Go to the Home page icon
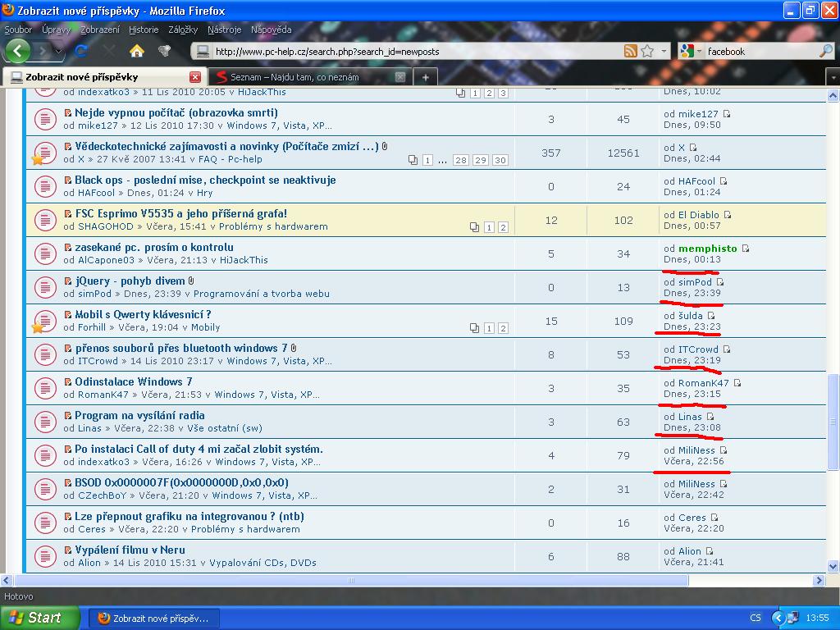 137,51
